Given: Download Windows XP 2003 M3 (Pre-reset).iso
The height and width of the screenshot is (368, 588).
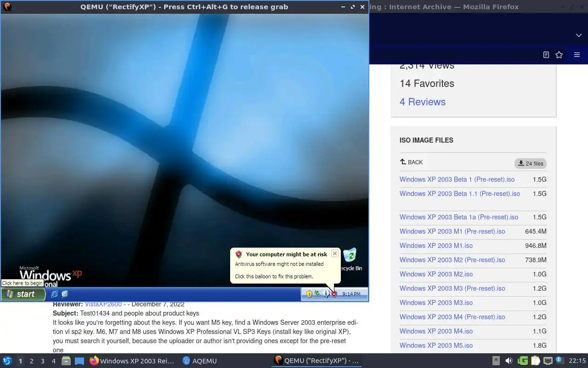Looking at the screenshot, I should (x=452, y=288).
